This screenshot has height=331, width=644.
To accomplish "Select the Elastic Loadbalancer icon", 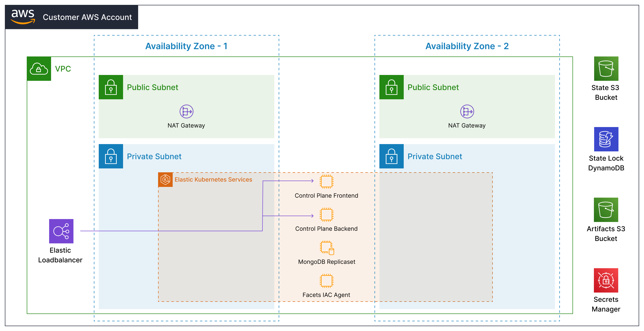I will click(61, 231).
